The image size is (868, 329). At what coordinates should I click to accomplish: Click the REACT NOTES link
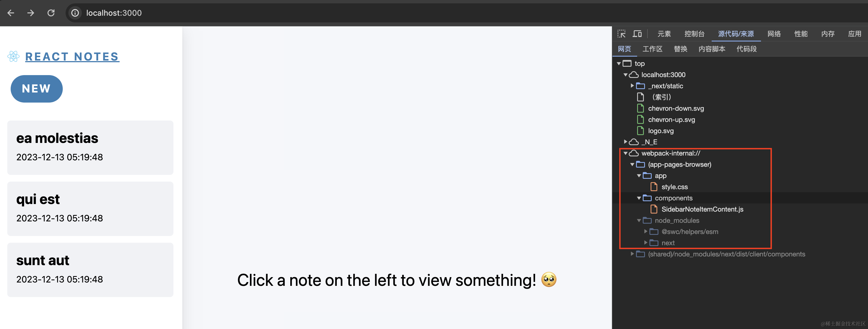72,57
